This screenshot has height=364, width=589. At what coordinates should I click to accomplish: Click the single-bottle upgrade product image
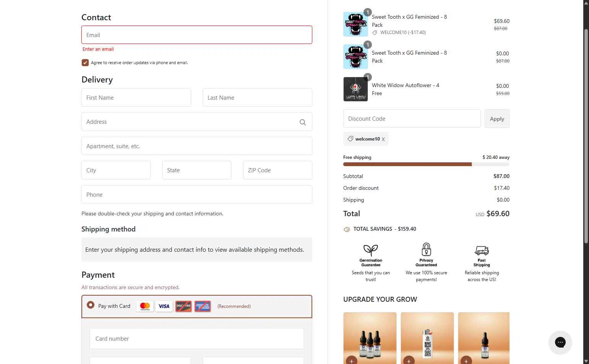pos(484,338)
